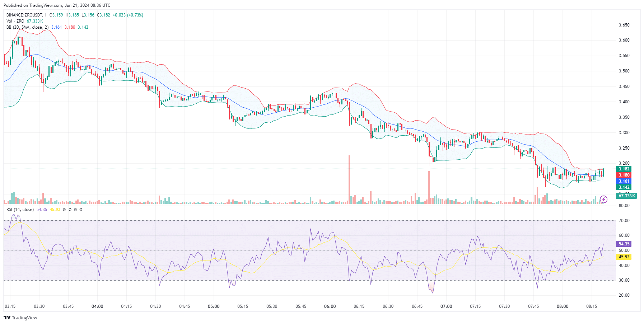The height and width of the screenshot is (324, 644).
Task: Click the red 3.180 tag on price axis
Action: coord(624,175)
